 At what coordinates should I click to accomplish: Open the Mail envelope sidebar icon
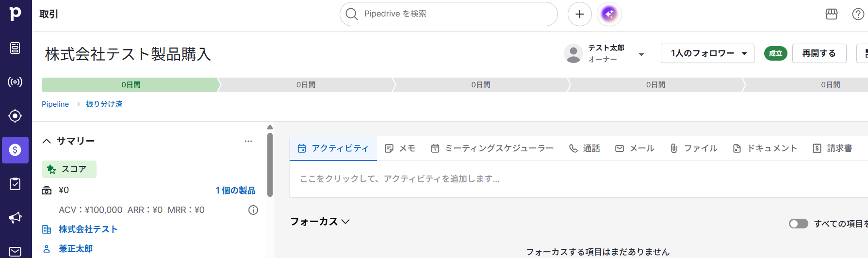(15, 252)
